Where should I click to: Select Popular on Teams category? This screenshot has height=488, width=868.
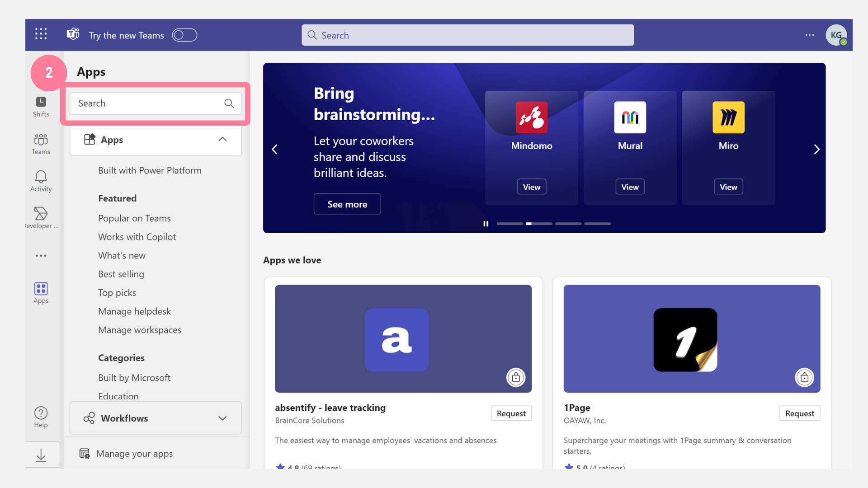[134, 218]
